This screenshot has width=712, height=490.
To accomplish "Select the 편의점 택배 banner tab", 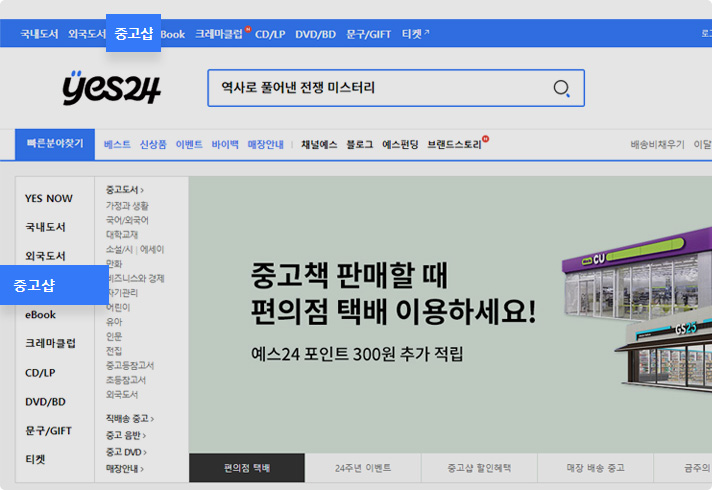I will click(247, 468).
